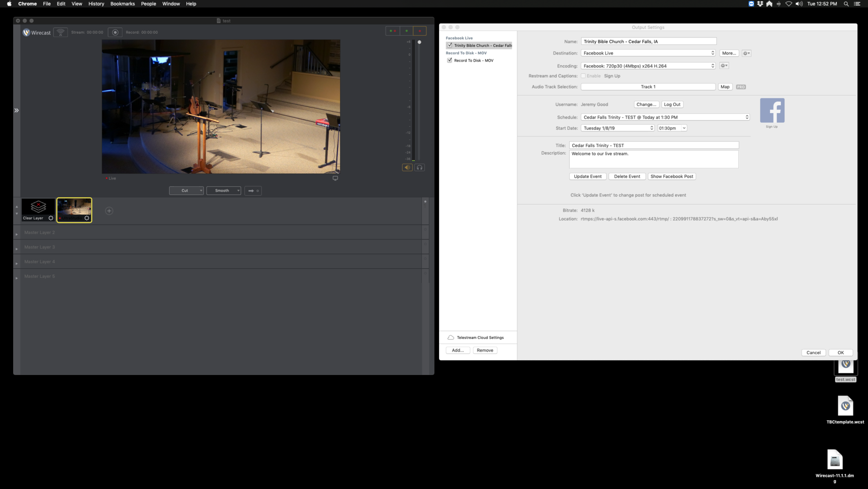Click the Change... username button
868x489 pixels.
[646, 105]
